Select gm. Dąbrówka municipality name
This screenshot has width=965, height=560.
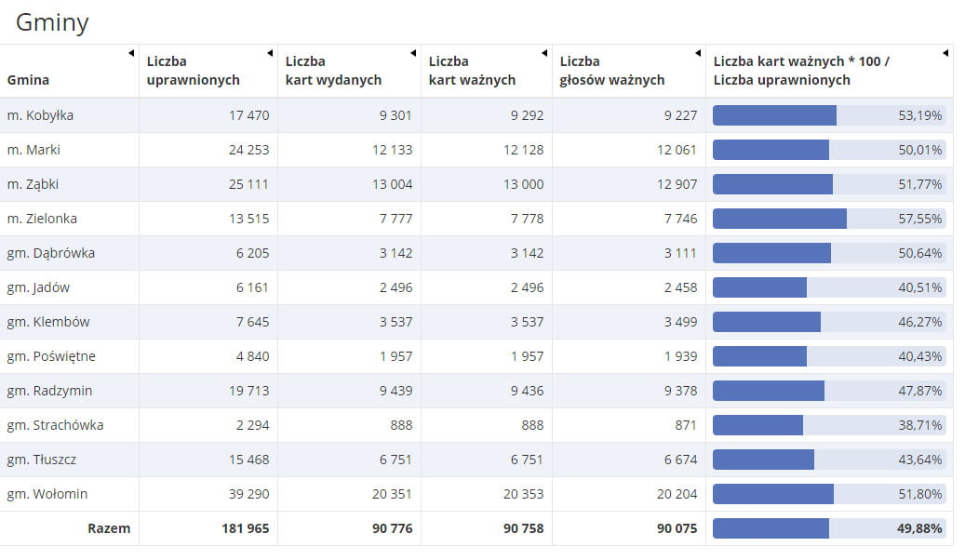(50, 253)
